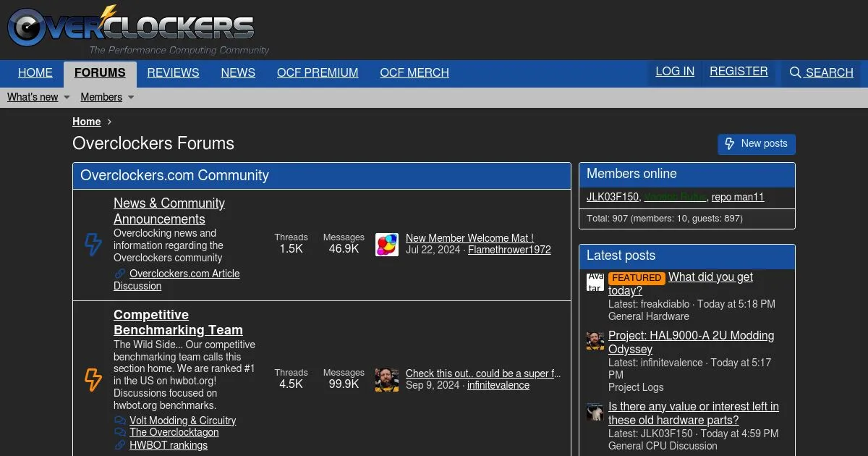Open Overclockers.com Article Discussion sub-forum
This screenshot has width=868, height=456.
click(176, 279)
